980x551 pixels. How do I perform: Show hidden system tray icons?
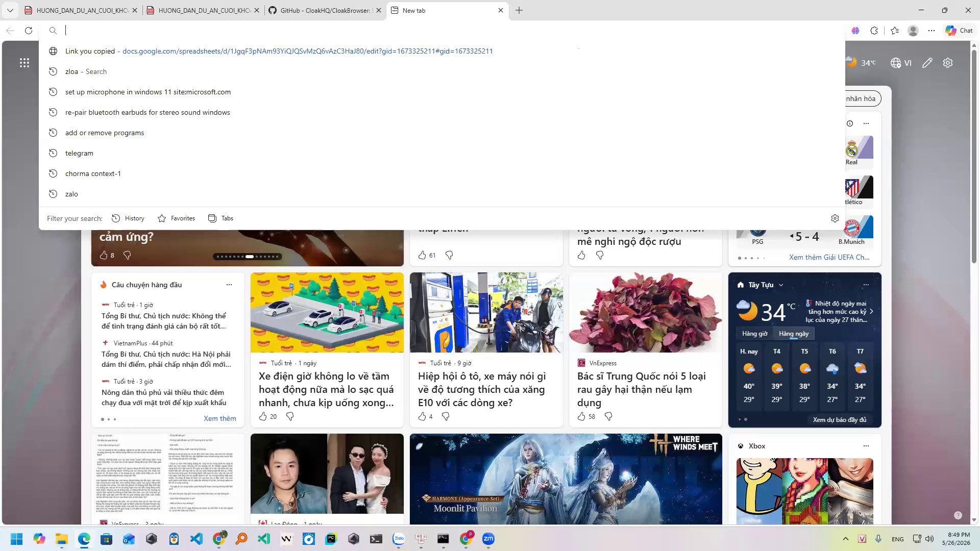tap(846, 539)
